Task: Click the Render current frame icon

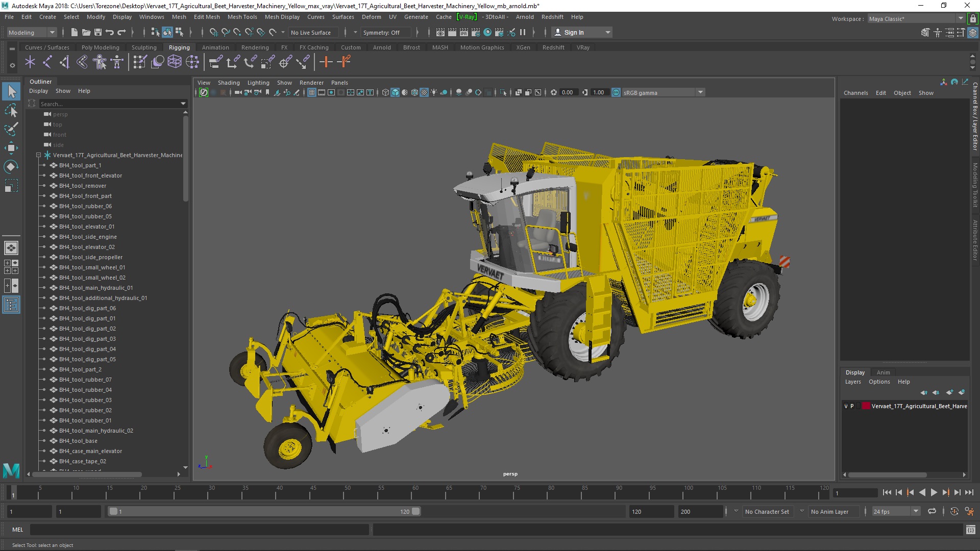Action: pyautogui.click(x=452, y=32)
